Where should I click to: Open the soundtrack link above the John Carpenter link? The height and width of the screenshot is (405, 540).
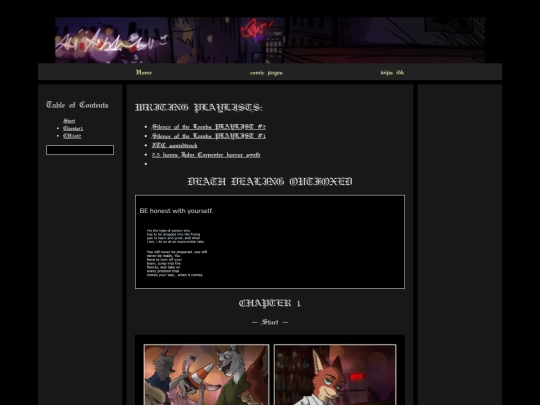(175, 145)
